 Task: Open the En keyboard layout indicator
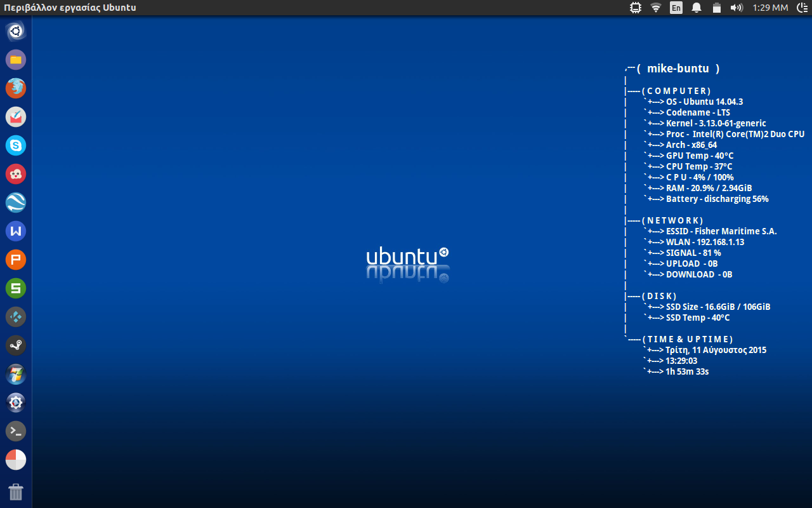[x=676, y=8]
